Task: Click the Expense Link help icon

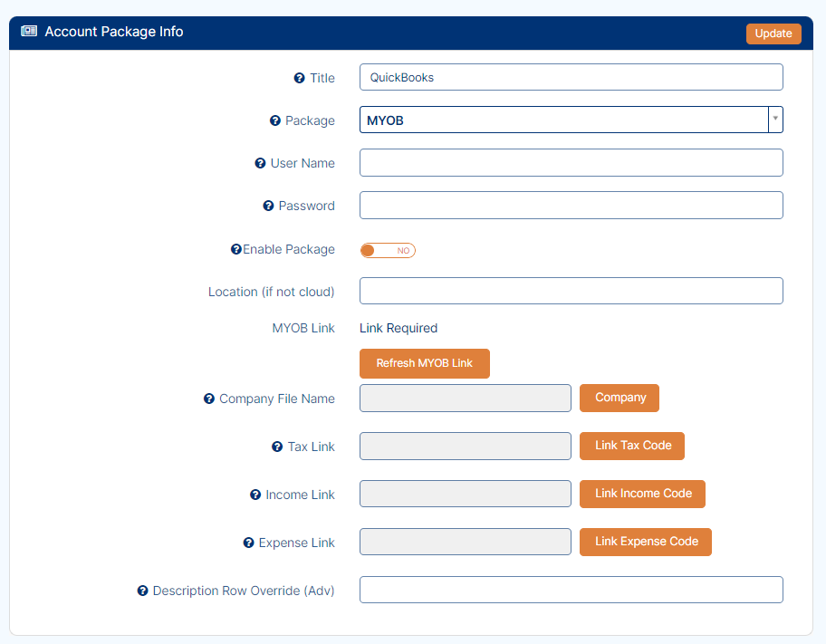Action: pos(249,543)
